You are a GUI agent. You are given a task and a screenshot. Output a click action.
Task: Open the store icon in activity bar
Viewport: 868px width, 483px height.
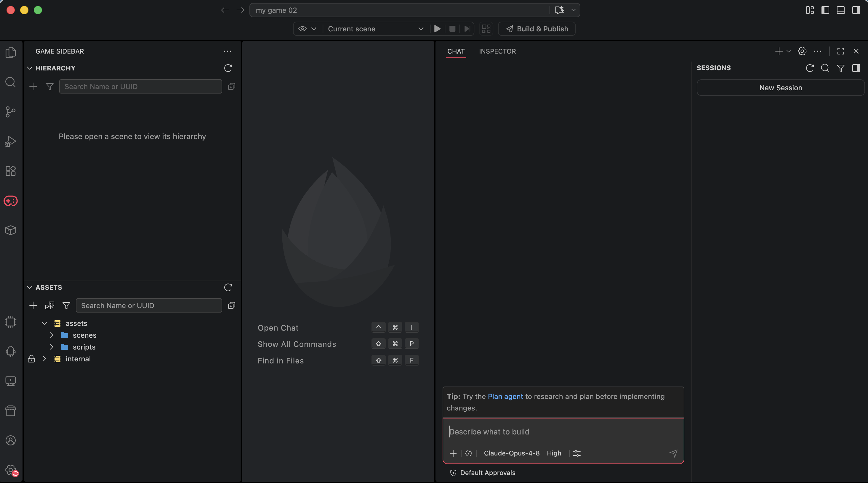click(11, 410)
